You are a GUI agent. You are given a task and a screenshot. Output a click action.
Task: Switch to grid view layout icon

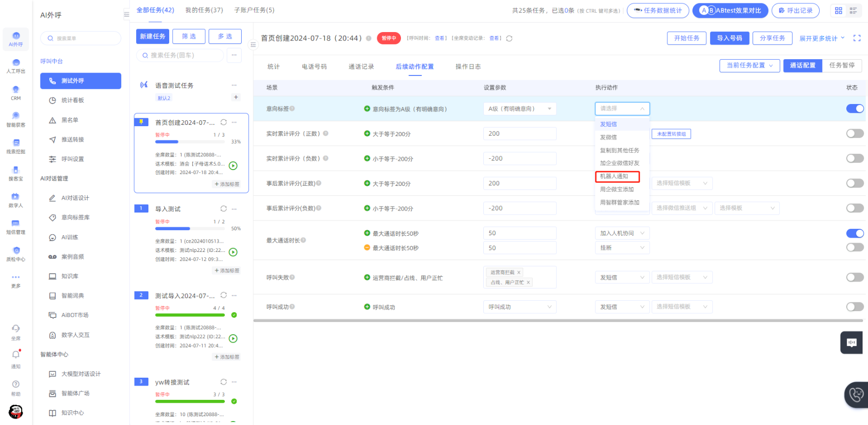(838, 10)
